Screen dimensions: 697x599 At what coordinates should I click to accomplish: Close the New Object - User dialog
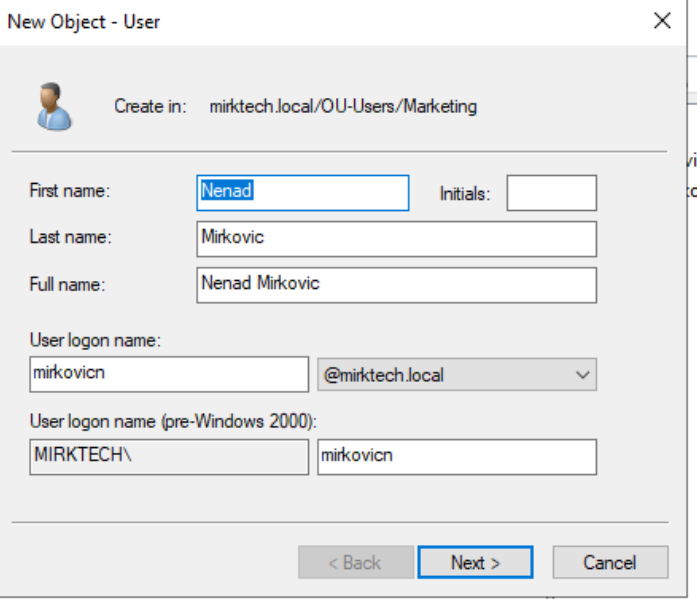click(x=662, y=21)
